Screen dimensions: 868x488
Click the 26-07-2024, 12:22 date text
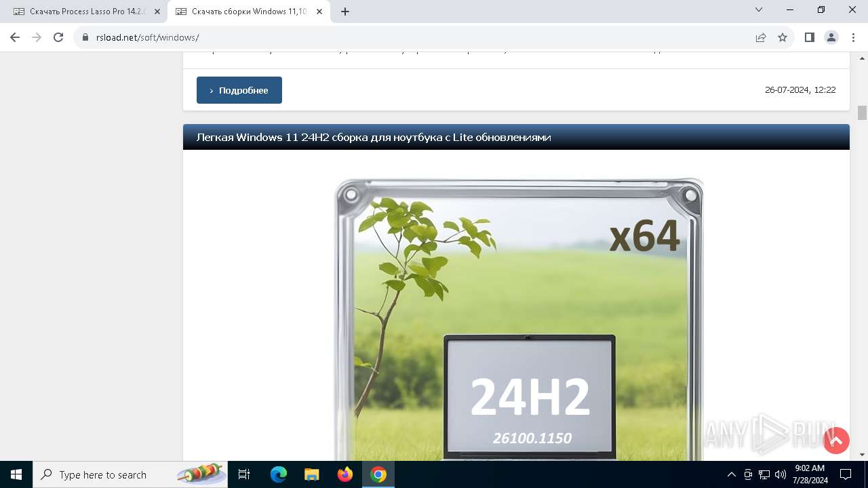pos(800,90)
